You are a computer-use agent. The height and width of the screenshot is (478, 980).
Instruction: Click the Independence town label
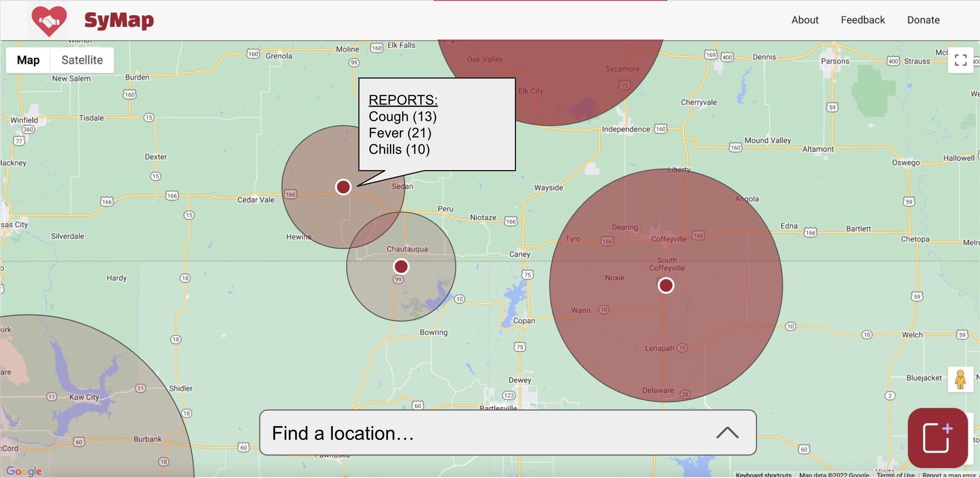click(626, 129)
